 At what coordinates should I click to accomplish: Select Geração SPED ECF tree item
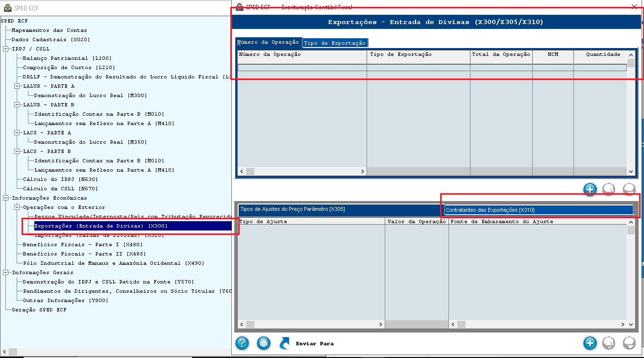[x=39, y=310]
